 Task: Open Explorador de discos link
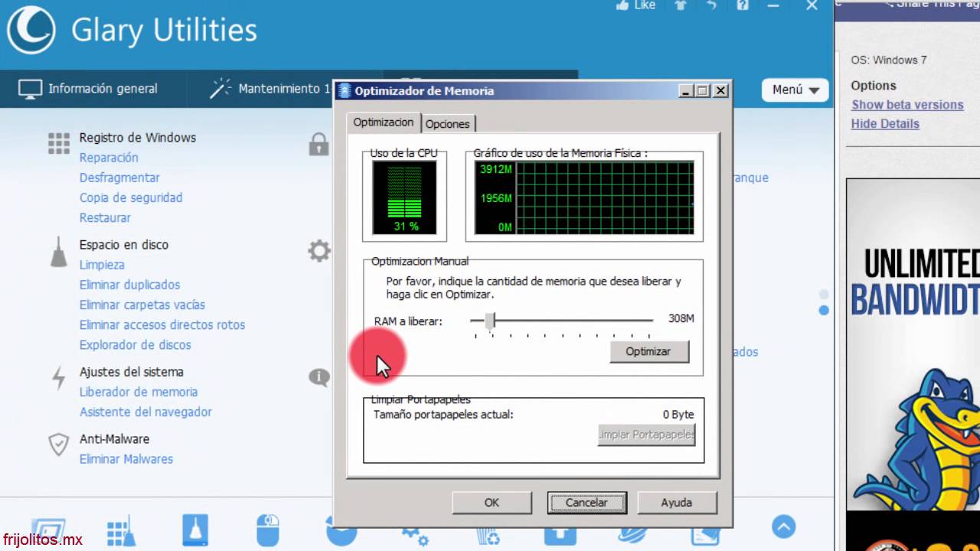[x=136, y=344]
